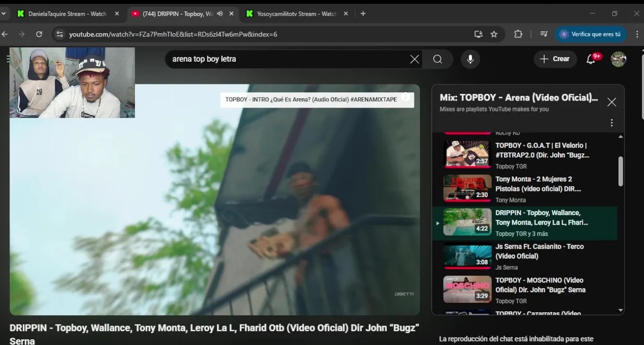Click the browser URL address field
644x345 pixels.
[268, 34]
